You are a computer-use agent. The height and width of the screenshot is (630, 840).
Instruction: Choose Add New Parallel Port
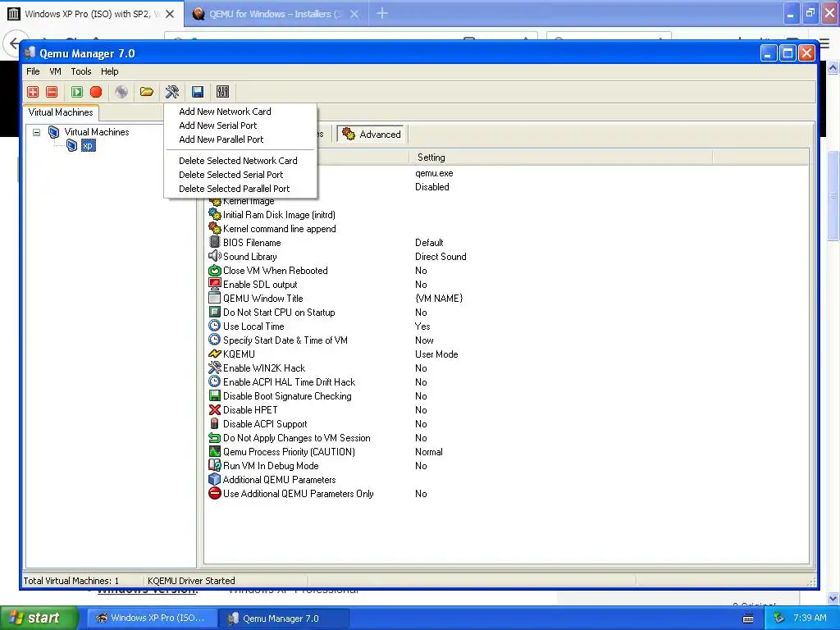point(240,139)
